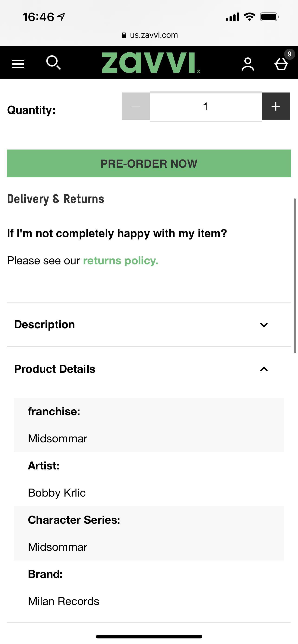Expand the Description section chevron
This screenshot has width=298, height=644.
coord(264,325)
